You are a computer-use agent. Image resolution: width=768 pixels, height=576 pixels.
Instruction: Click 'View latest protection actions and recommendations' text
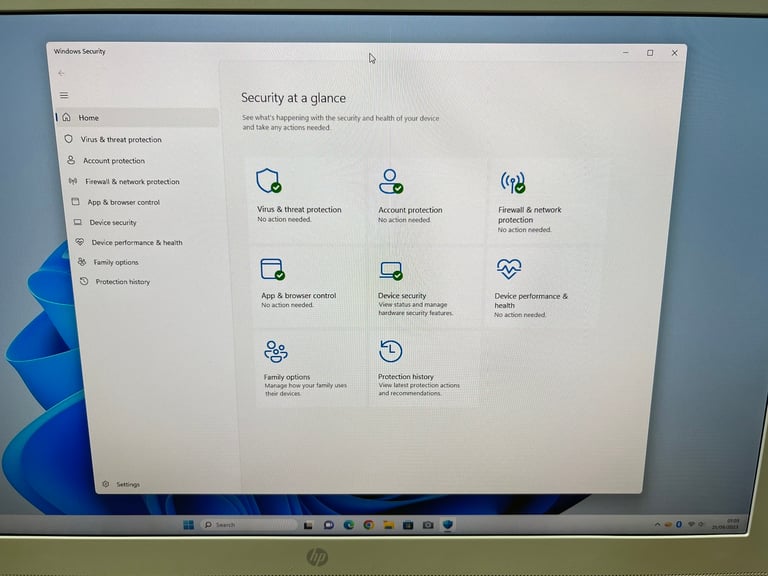point(419,389)
